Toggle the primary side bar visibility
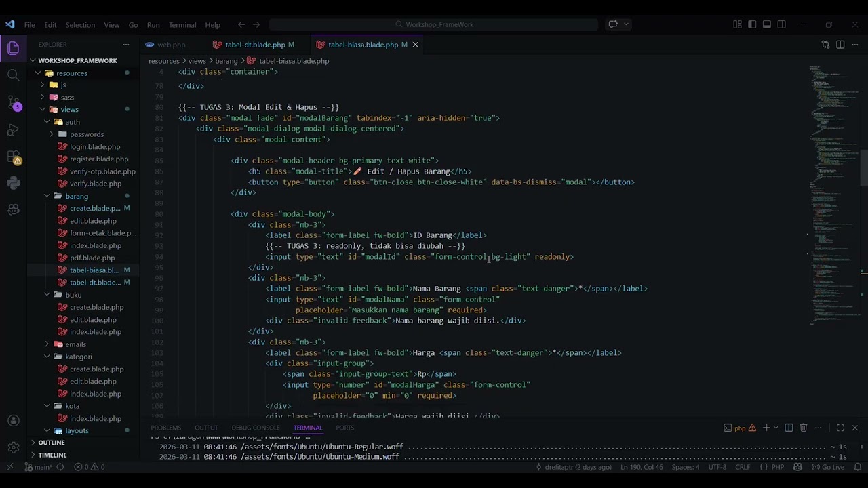Image resolution: width=868 pixels, height=488 pixels. (753, 24)
